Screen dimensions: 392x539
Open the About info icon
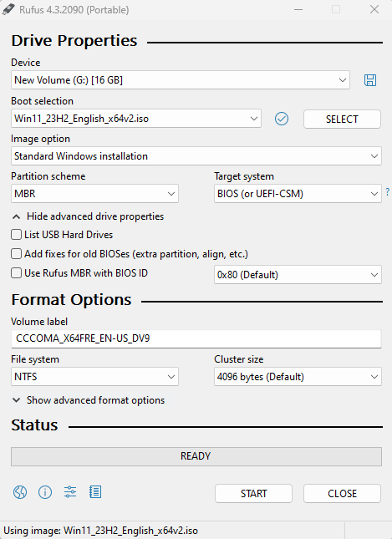coord(45,492)
